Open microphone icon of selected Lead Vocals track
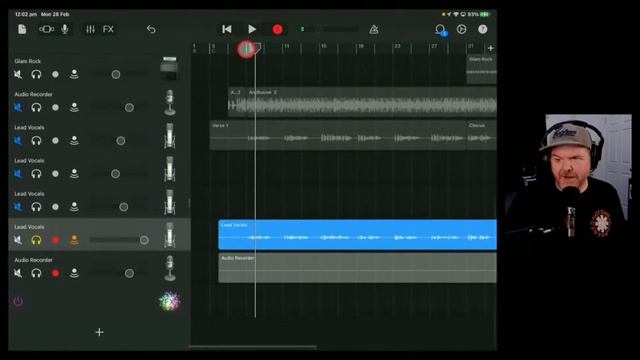 point(170,235)
